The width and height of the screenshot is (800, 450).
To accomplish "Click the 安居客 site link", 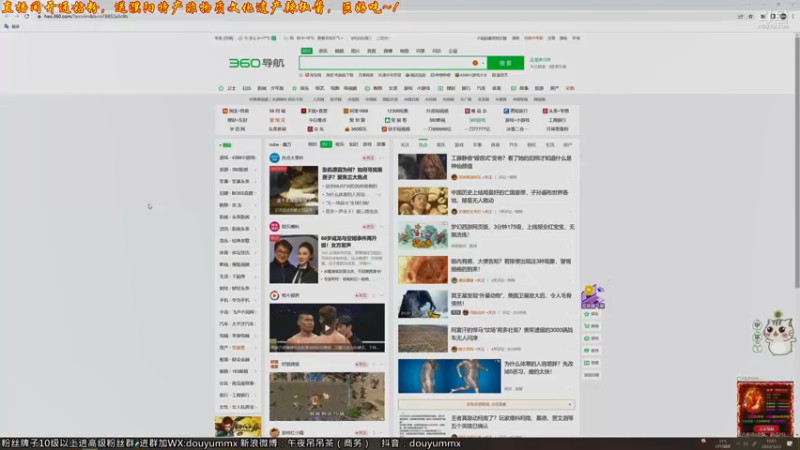I will [396, 120].
